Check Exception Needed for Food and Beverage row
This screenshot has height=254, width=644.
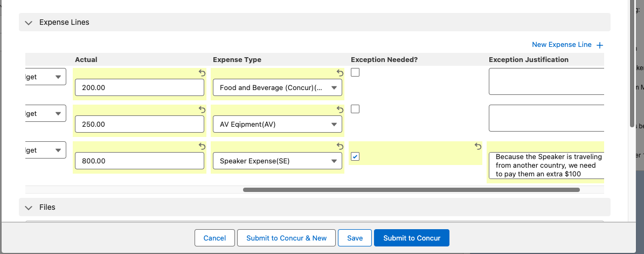coord(355,72)
